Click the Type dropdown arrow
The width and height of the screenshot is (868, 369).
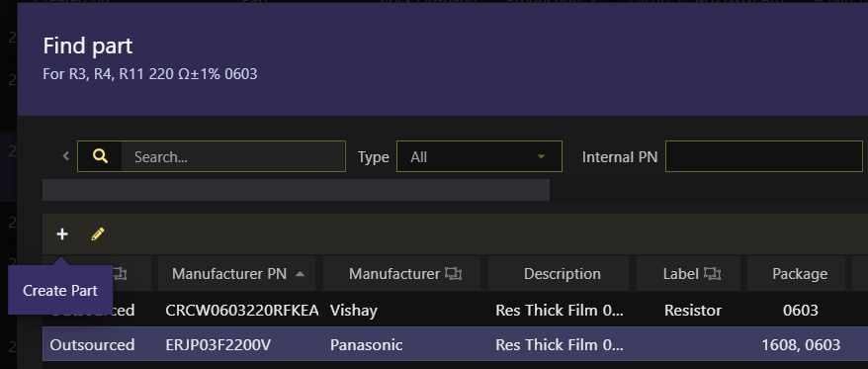(542, 156)
